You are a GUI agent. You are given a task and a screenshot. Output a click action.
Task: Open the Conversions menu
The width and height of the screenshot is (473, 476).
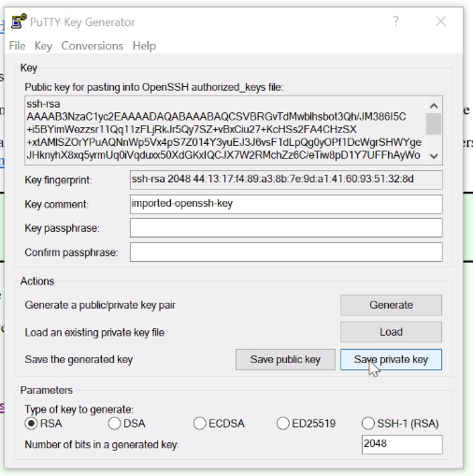[93, 46]
